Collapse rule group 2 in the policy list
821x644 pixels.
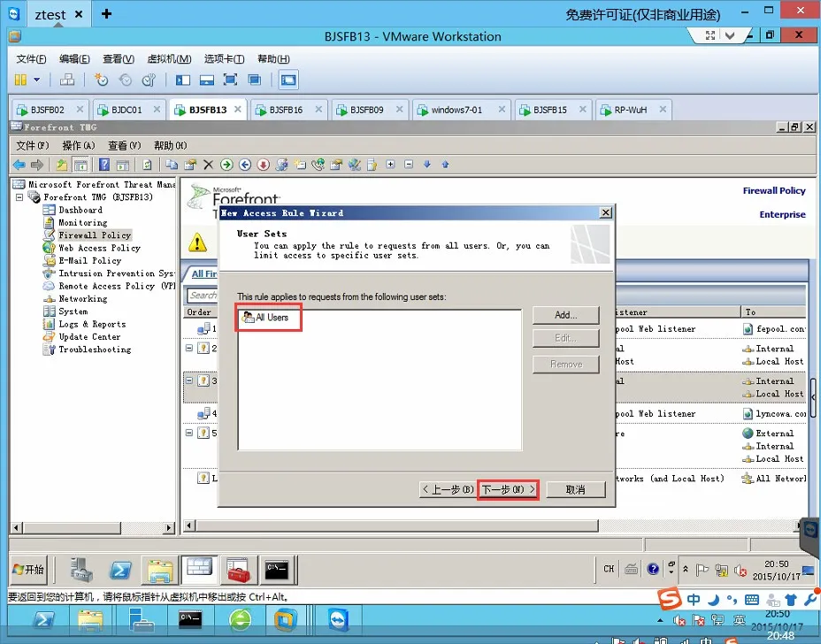[x=189, y=349]
